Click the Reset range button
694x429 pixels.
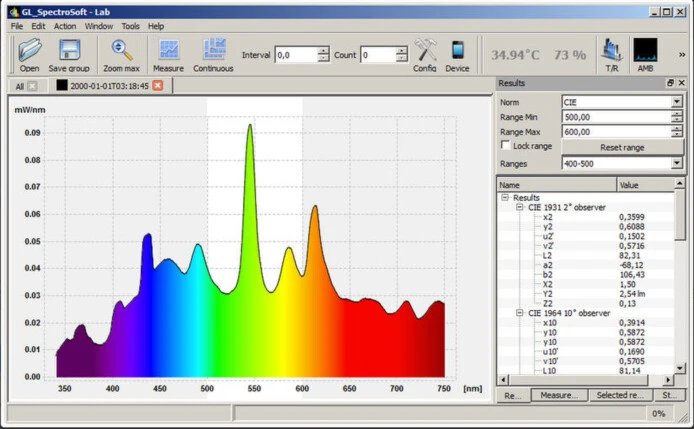[x=622, y=147]
